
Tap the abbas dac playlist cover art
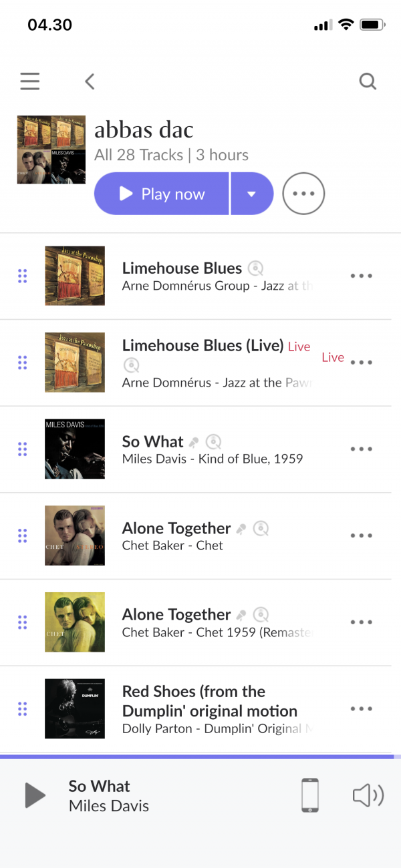[51, 150]
